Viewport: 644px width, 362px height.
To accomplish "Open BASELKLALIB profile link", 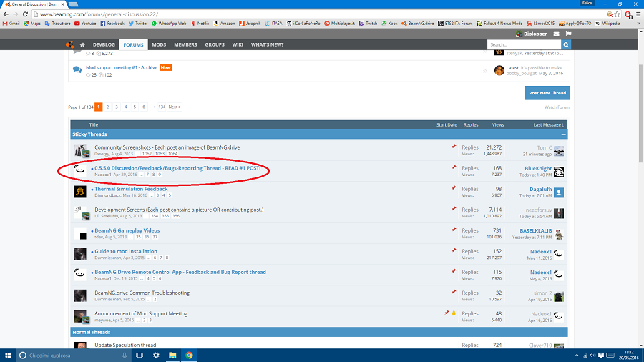I will [x=535, y=230].
